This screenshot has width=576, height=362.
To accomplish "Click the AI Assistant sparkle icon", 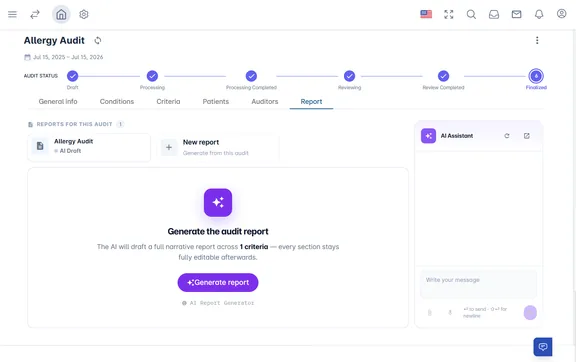I will [x=428, y=136].
